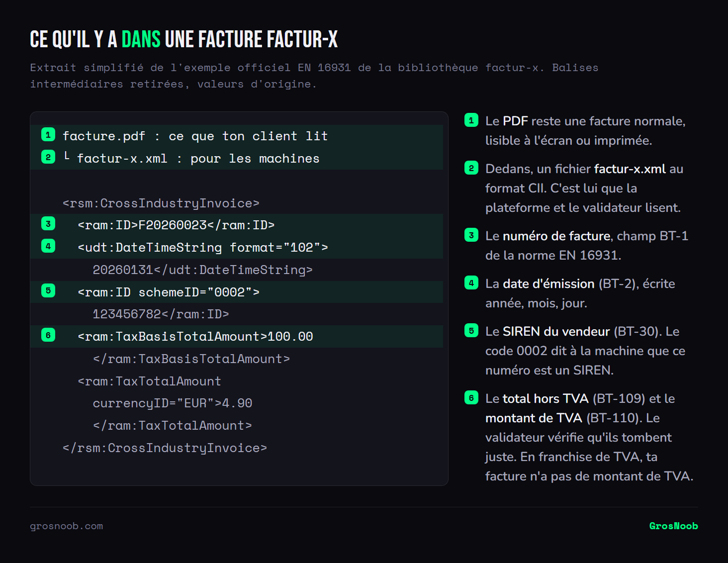Click 'UNE FACTURE FACTUR-X' in the heading
The height and width of the screenshot is (563, 728).
pyautogui.click(x=251, y=39)
